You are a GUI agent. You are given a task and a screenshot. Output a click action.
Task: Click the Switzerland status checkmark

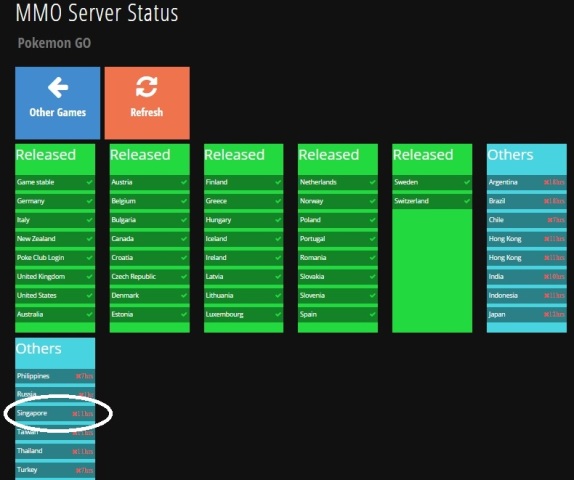467,201
